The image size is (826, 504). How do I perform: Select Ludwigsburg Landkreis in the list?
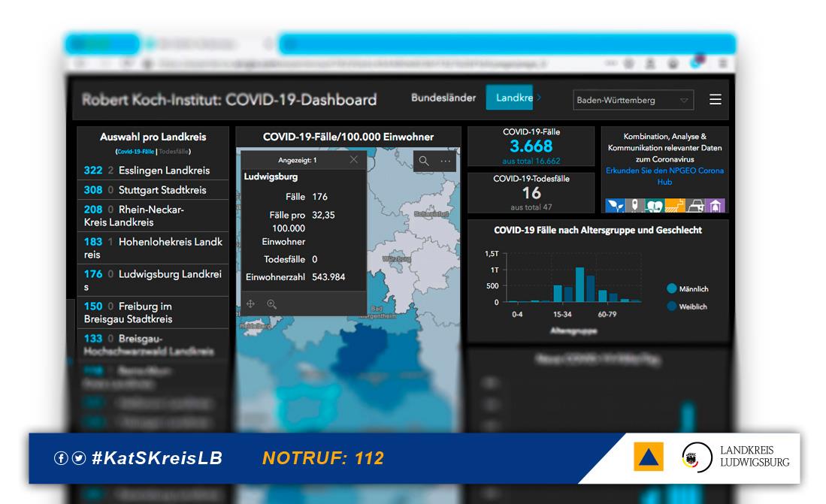click(x=153, y=279)
